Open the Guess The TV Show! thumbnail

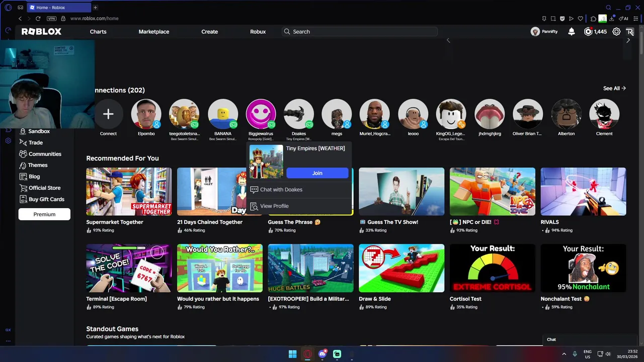(401, 192)
